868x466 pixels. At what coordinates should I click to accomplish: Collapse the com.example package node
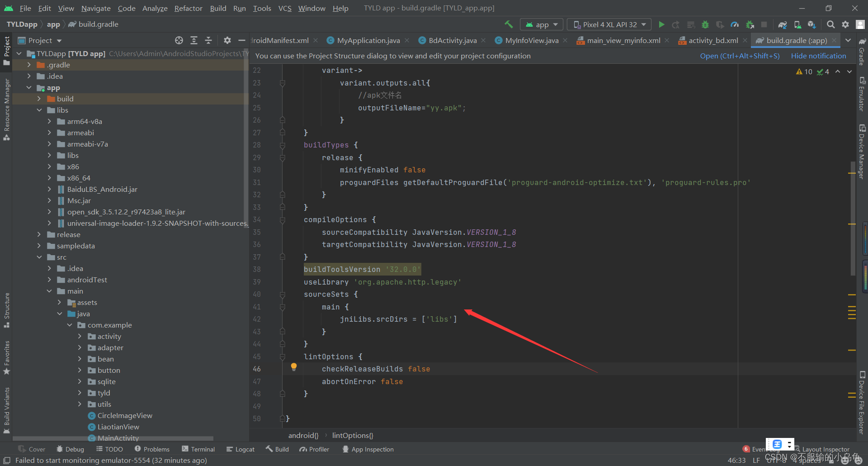tap(70, 325)
